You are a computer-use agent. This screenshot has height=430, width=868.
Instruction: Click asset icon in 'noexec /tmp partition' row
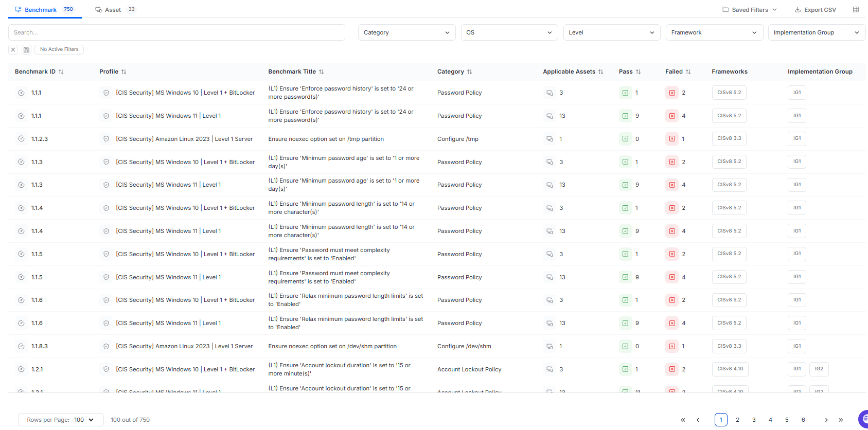(x=550, y=139)
